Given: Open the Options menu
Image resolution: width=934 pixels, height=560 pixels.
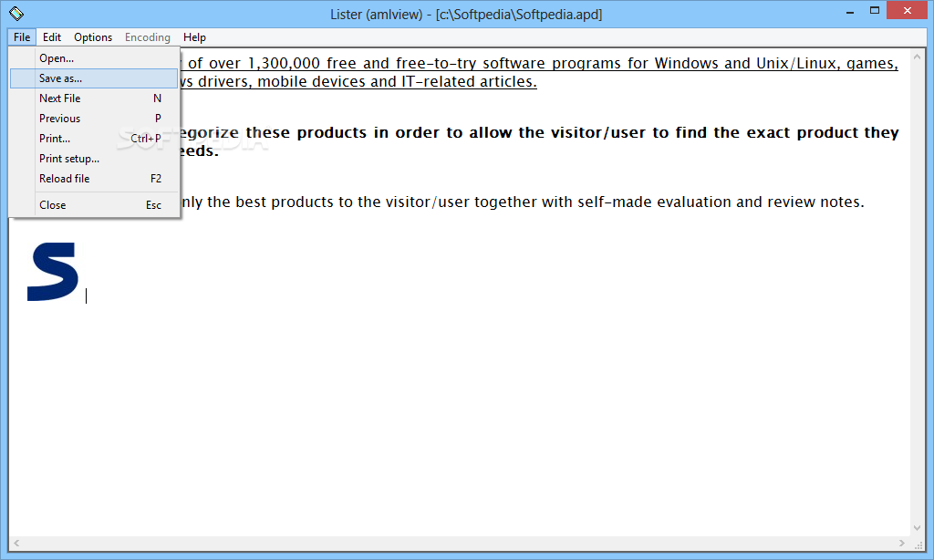Looking at the screenshot, I should (93, 36).
